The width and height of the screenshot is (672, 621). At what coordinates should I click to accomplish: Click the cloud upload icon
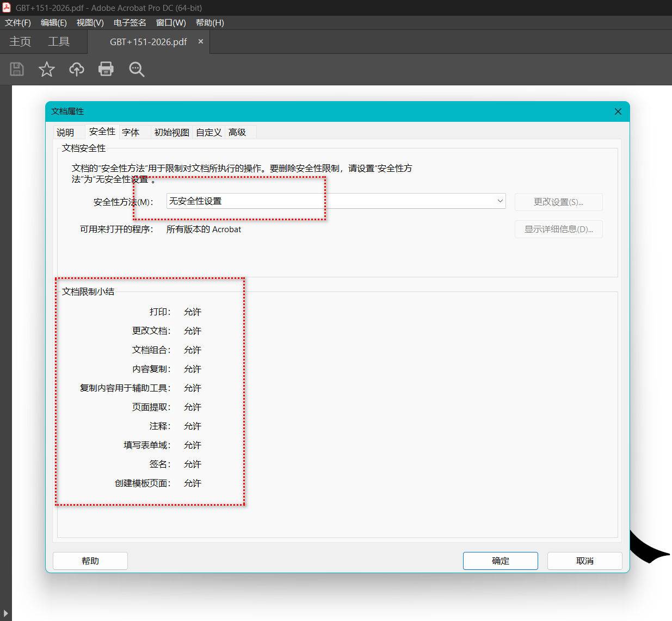click(77, 69)
